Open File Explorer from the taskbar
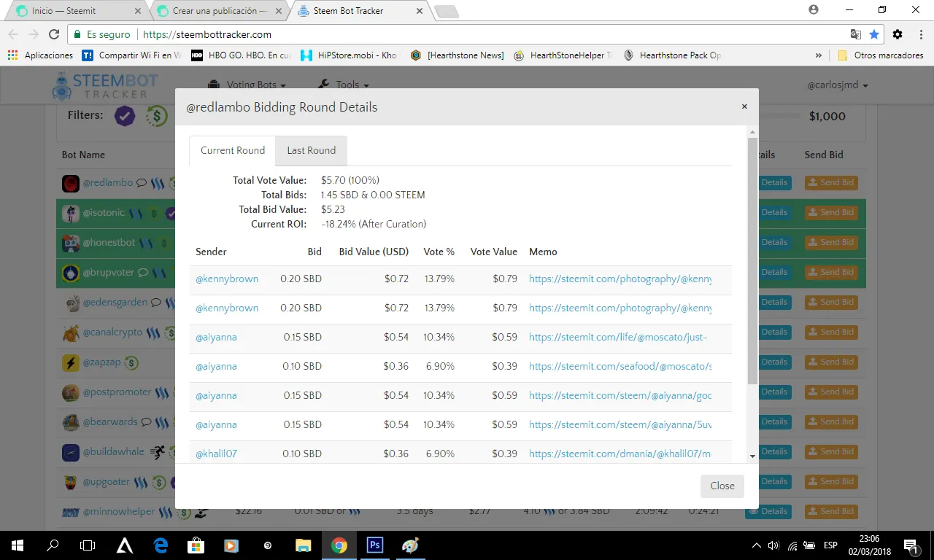Image resolution: width=934 pixels, height=560 pixels. [303, 545]
